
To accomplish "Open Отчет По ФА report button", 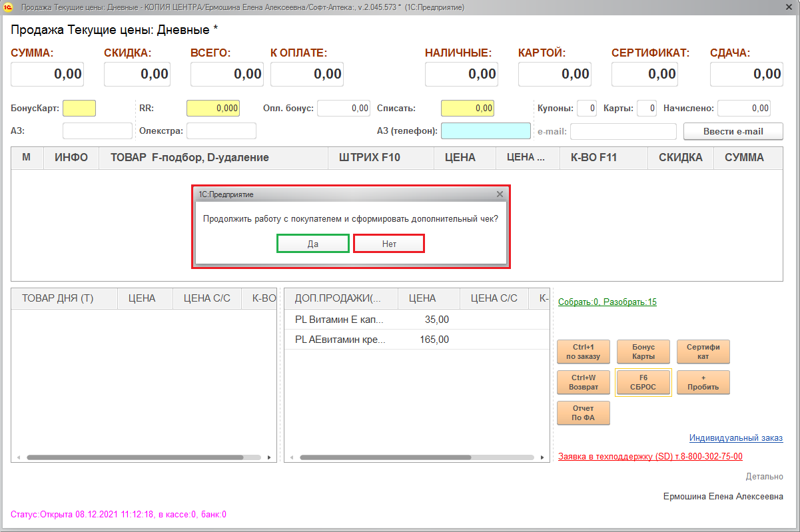I will (x=583, y=413).
